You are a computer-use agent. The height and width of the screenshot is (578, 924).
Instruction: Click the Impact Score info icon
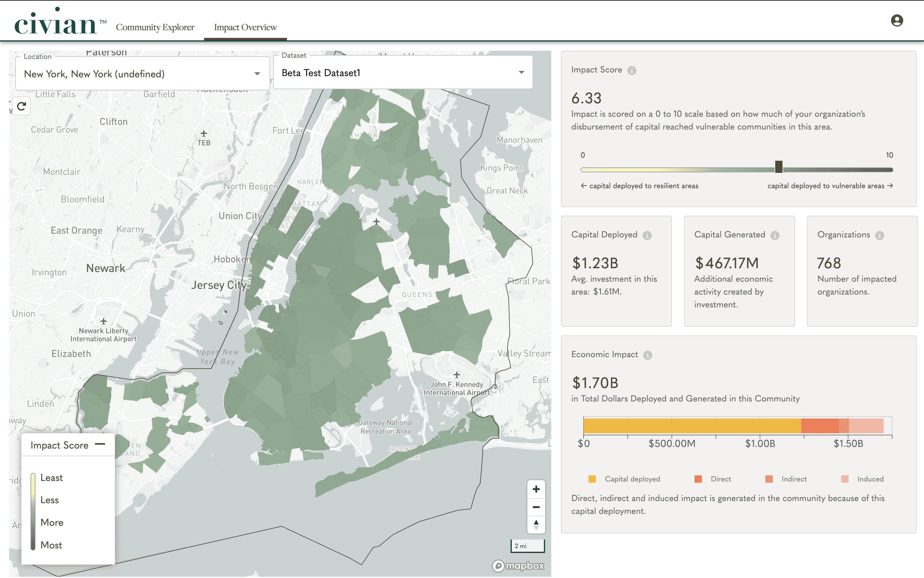pyautogui.click(x=632, y=70)
